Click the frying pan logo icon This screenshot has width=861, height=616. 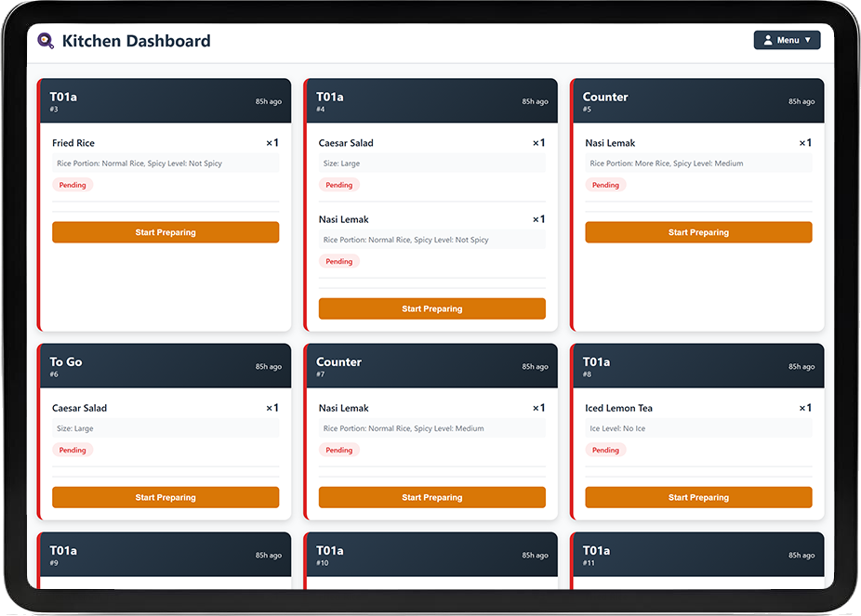pyautogui.click(x=45, y=41)
